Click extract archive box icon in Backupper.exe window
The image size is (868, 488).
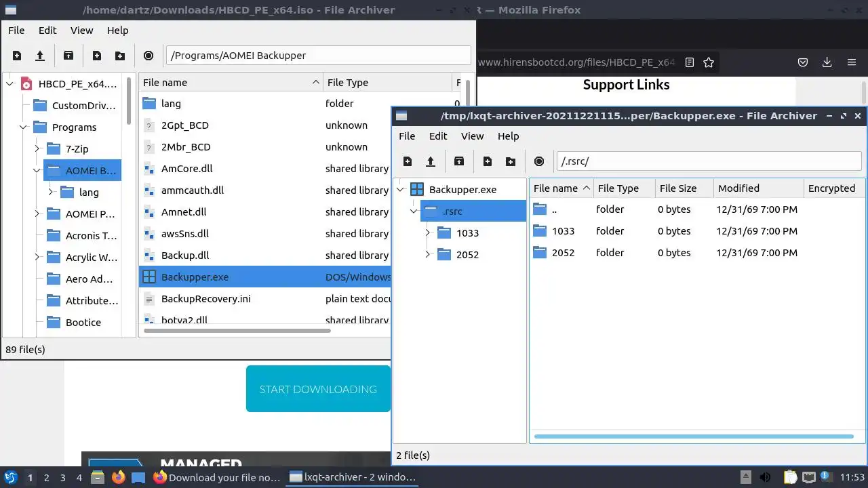459,161
